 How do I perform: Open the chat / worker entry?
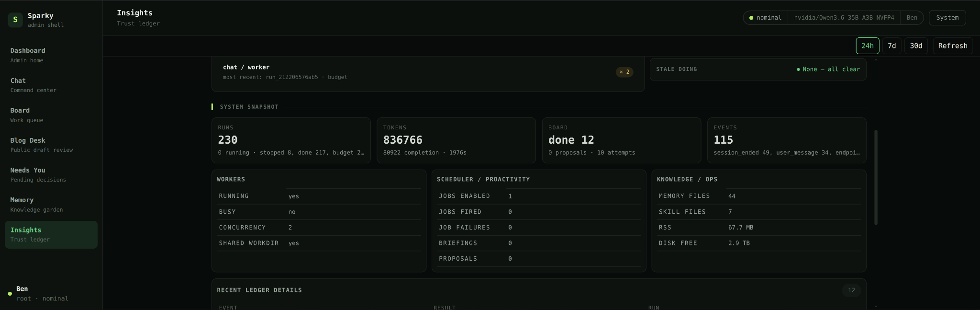(x=428, y=72)
